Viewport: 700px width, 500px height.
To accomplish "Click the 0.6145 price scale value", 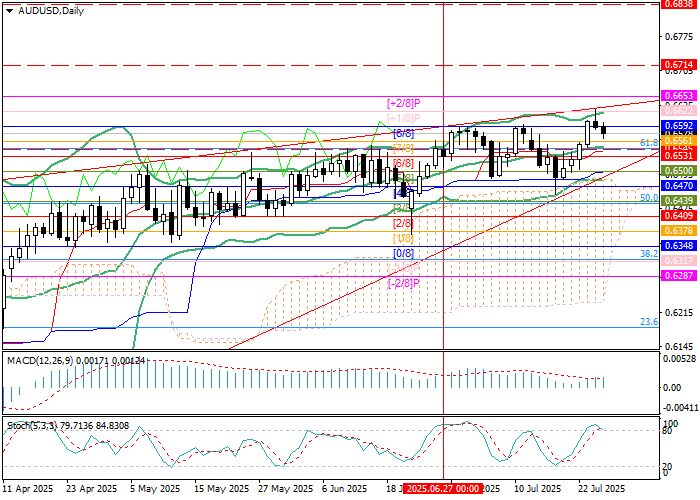I will coord(679,346).
